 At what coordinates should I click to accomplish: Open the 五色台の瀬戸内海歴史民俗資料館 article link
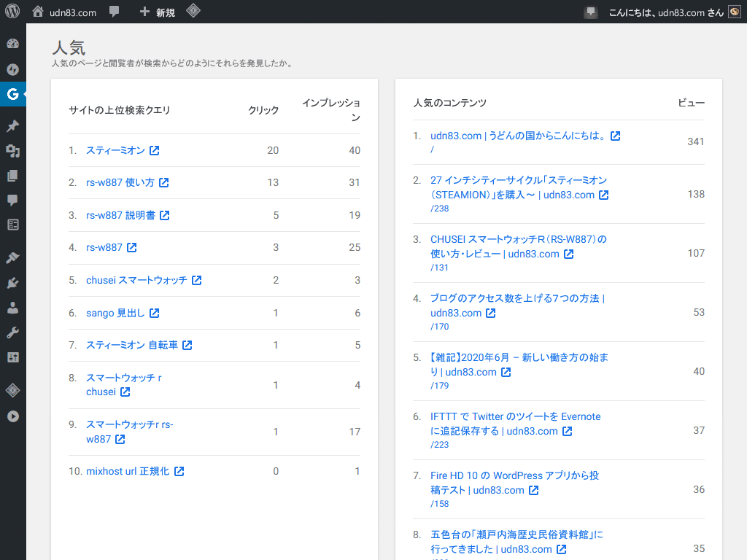517,542
